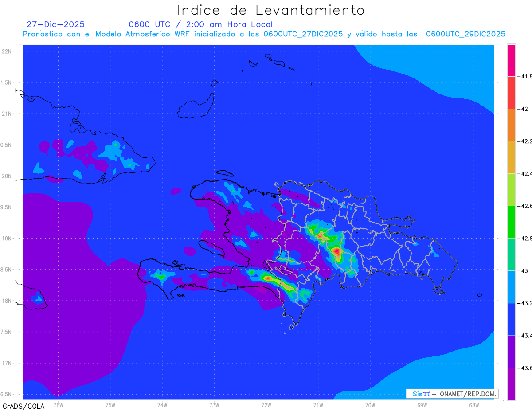Pick the yellow legend swatch below -42.2

pyautogui.click(x=511, y=157)
